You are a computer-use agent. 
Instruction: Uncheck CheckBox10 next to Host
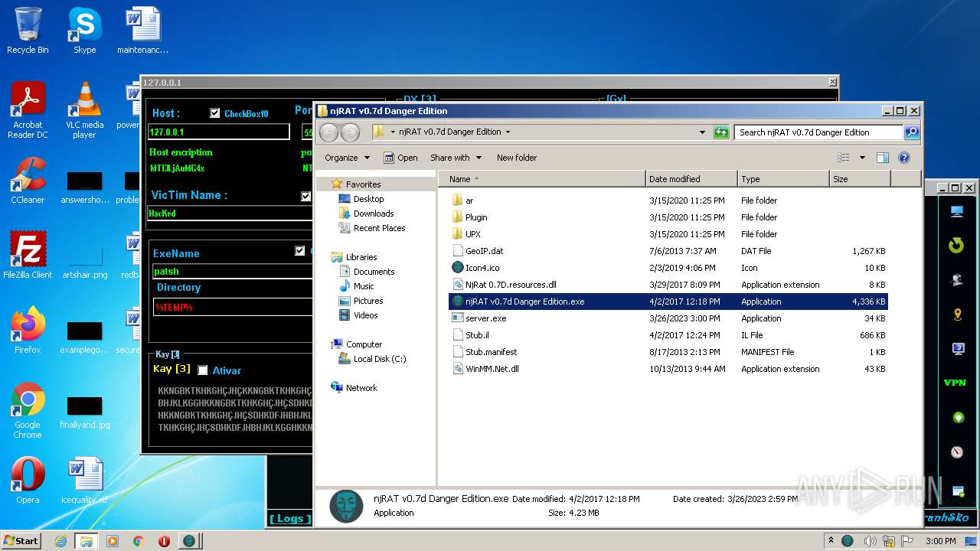pyautogui.click(x=215, y=113)
